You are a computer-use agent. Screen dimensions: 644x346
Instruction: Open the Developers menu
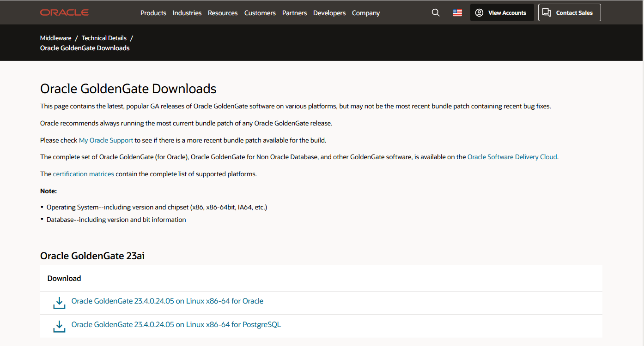329,13
